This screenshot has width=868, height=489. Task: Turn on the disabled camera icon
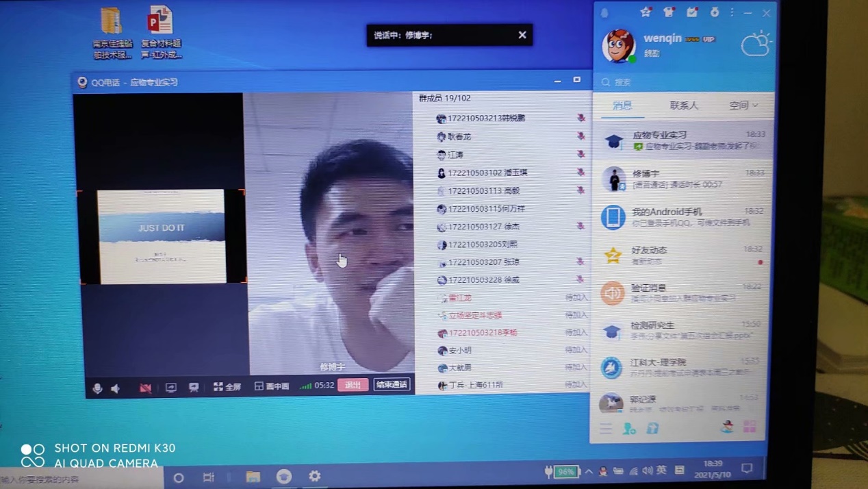[145, 388]
